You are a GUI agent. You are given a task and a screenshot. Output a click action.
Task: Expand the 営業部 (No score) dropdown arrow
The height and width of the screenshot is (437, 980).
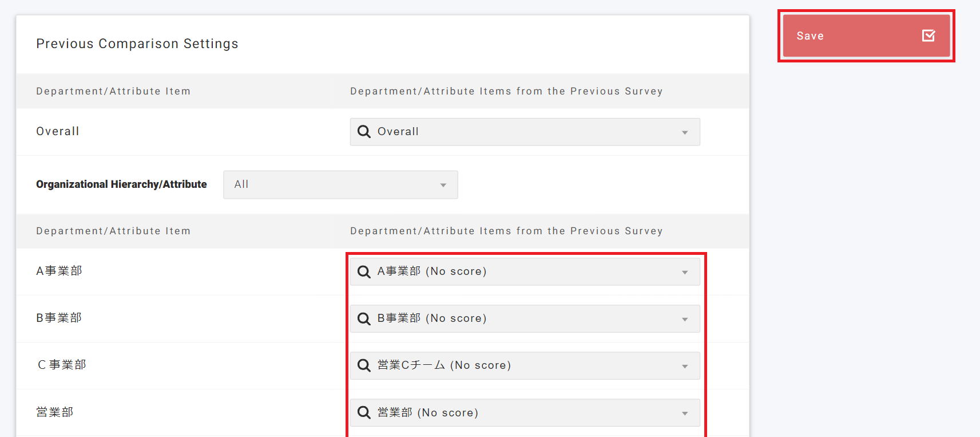(685, 413)
